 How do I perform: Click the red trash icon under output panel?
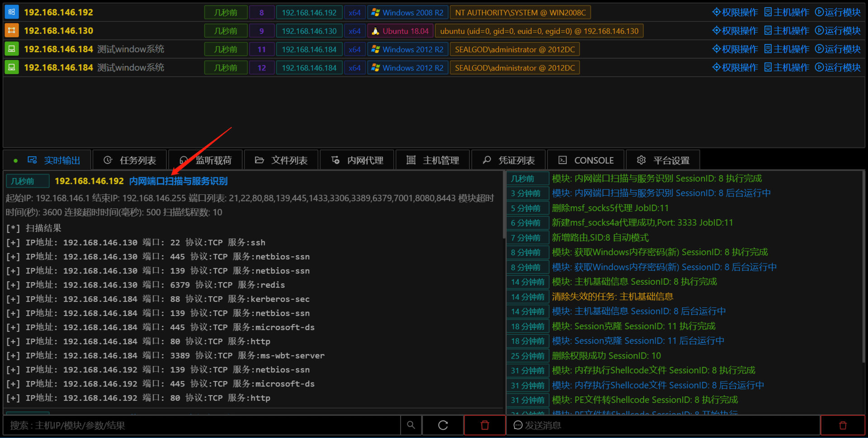(x=485, y=425)
